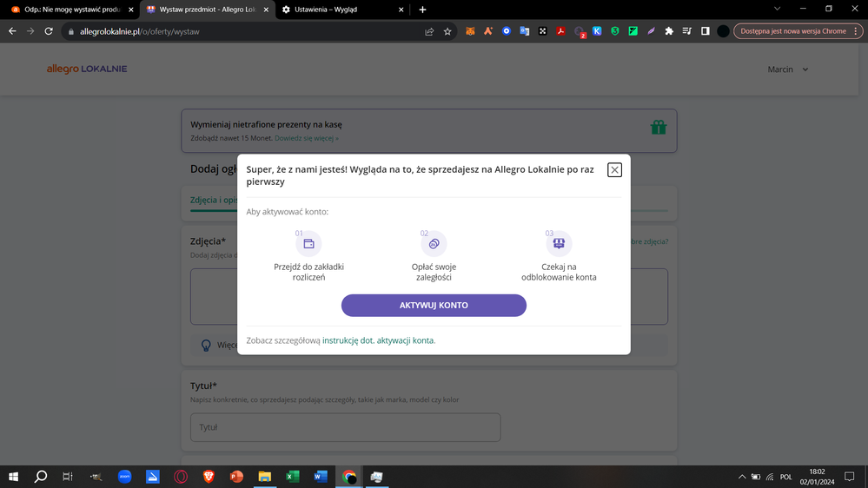868x488 pixels.
Task: Click the payment icon for step 02
Action: pos(434,243)
